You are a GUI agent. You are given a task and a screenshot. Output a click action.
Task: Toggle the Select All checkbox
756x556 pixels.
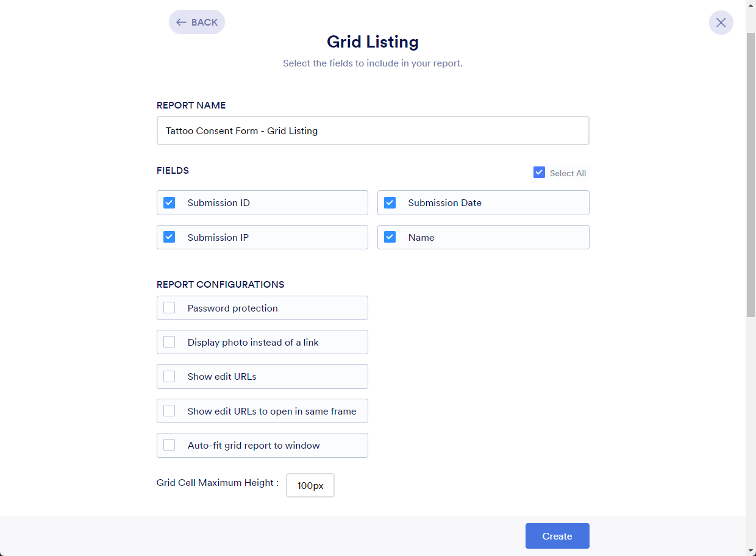point(539,173)
